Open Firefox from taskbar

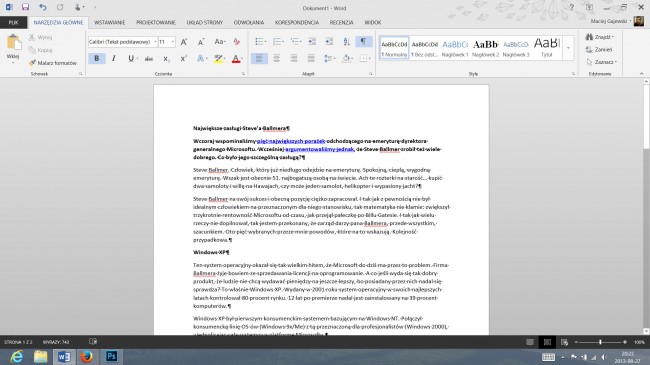tap(86, 357)
